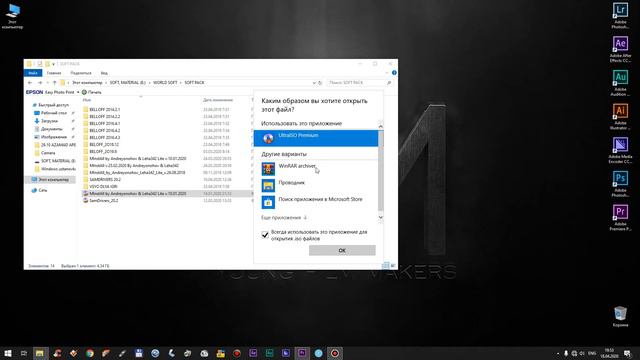640x360 pixels.
Task: Open Adobe Illustrator desktop shortcut
Action: (620, 117)
